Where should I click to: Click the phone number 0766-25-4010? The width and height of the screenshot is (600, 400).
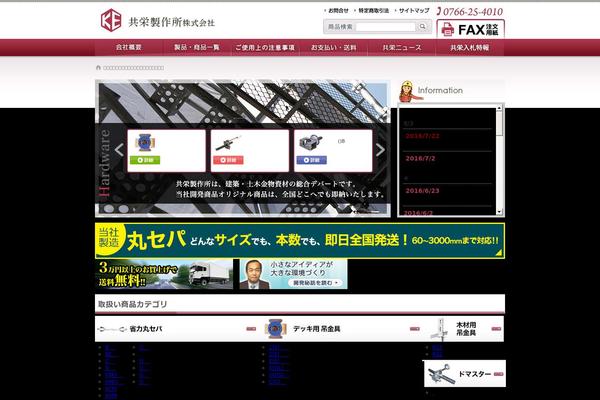click(x=470, y=11)
